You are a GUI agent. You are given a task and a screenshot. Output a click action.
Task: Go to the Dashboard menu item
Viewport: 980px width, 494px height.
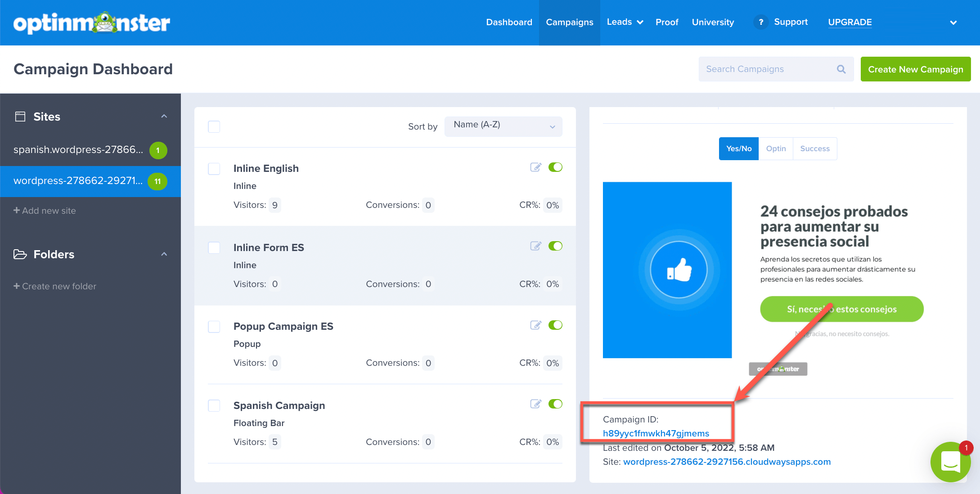tap(509, 22)
